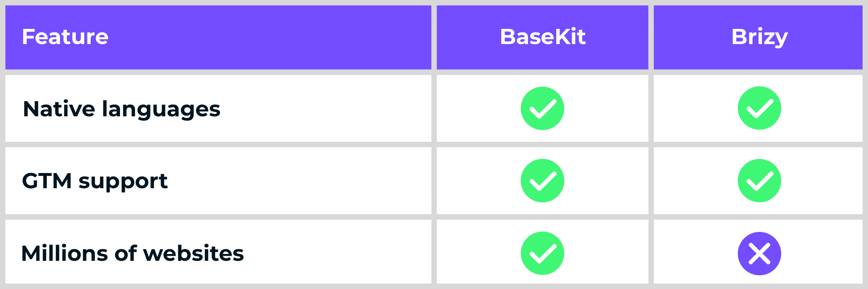Click Brizy's purple X for Millions of websites
The image size is (868, 289).
tap(759, 254)
